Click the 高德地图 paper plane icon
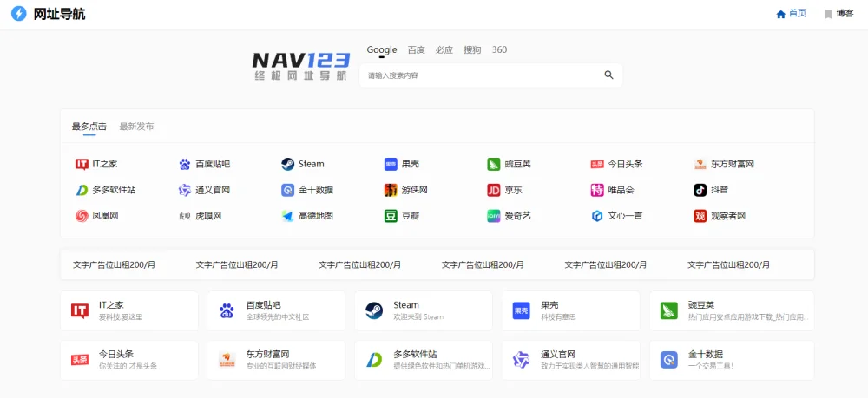The width and height of the screenshot is (868, 398). [x=288, y=216]
